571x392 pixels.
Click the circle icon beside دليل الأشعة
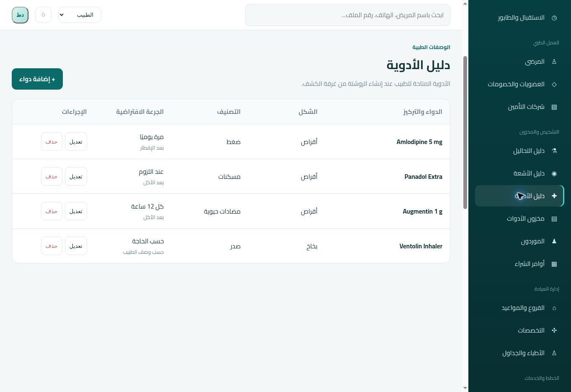pyautogui.click(x=554, y=173)
